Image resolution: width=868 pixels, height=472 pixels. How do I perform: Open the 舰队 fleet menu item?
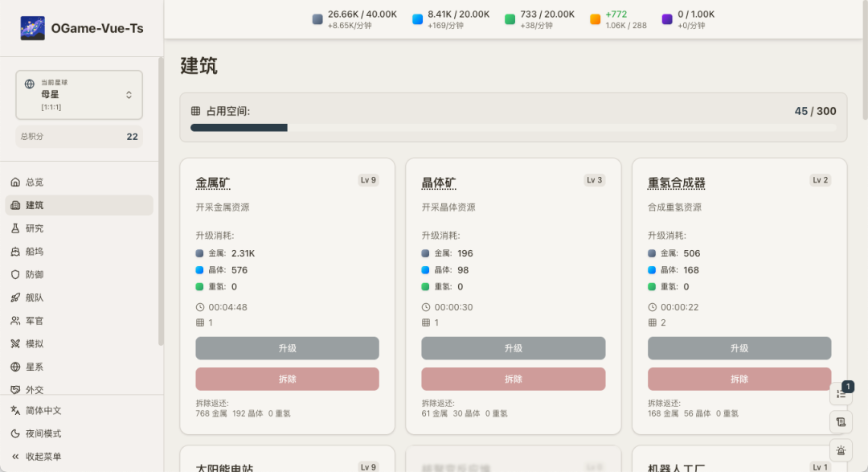pos(35,298)
